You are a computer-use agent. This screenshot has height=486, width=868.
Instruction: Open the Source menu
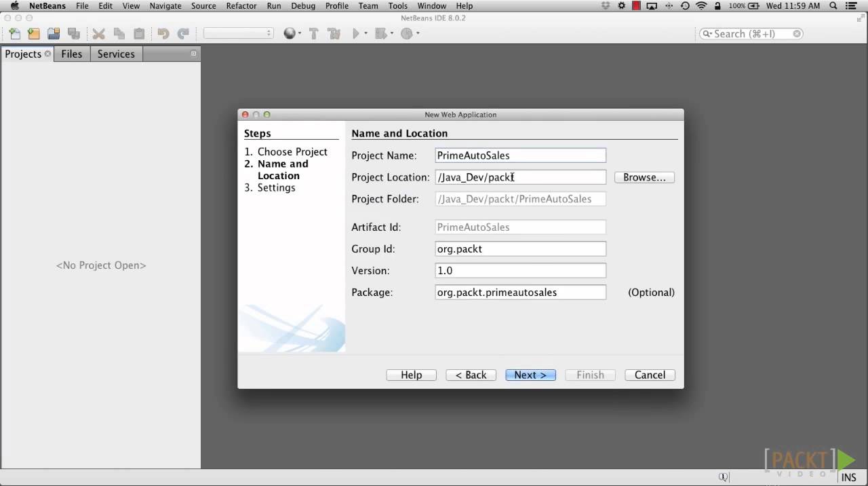pos(203,6)
